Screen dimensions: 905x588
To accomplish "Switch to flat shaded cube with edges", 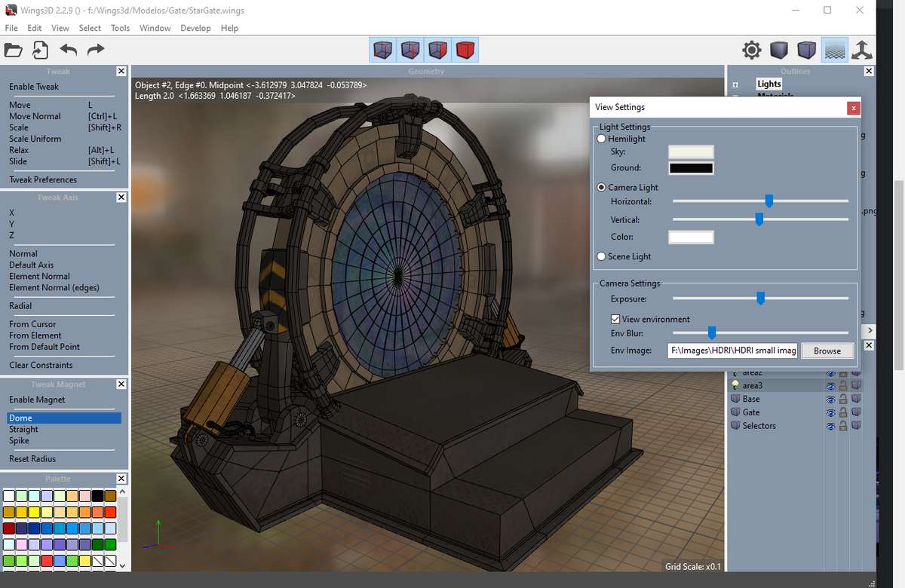I will [x=807, y=51].
